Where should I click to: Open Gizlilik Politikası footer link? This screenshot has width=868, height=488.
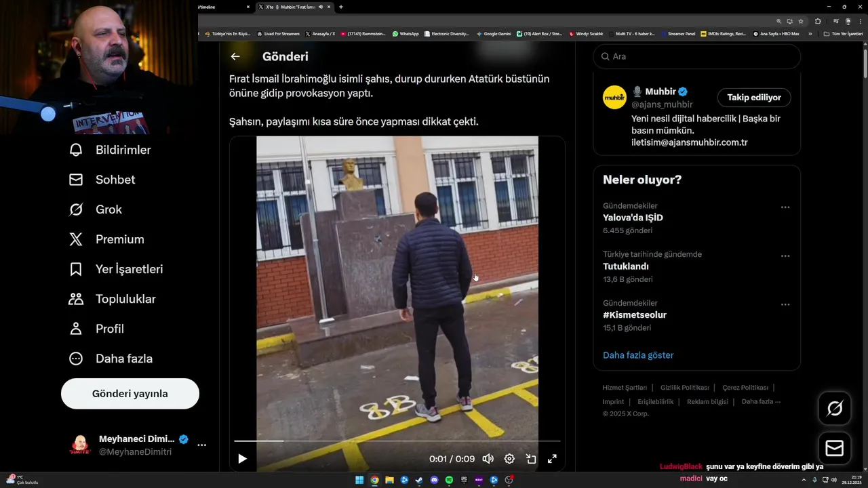pos(684,388)
